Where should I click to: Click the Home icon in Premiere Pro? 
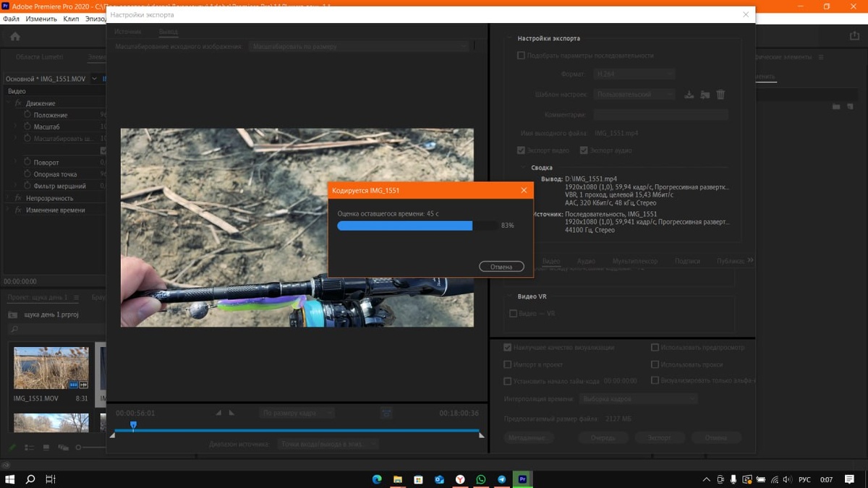[15, 36]
